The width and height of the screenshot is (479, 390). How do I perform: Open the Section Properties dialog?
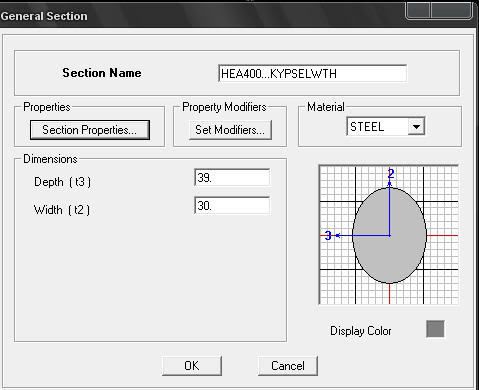(x=90, y=130)
